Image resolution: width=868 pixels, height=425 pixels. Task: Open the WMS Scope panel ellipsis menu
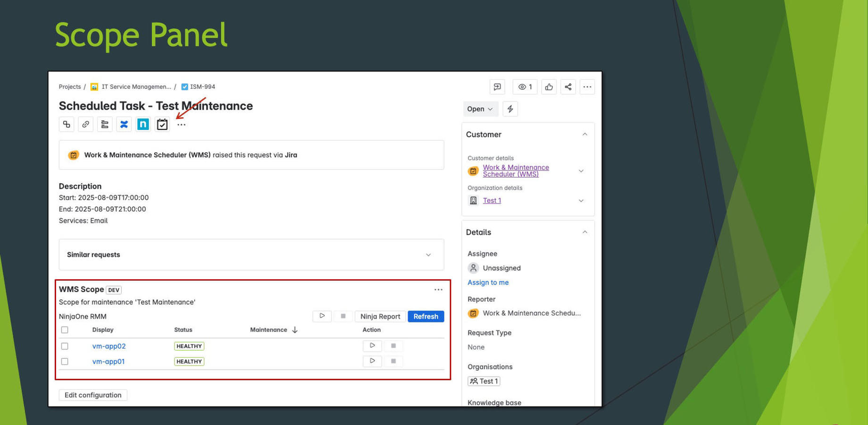click(x=438, y=290)
